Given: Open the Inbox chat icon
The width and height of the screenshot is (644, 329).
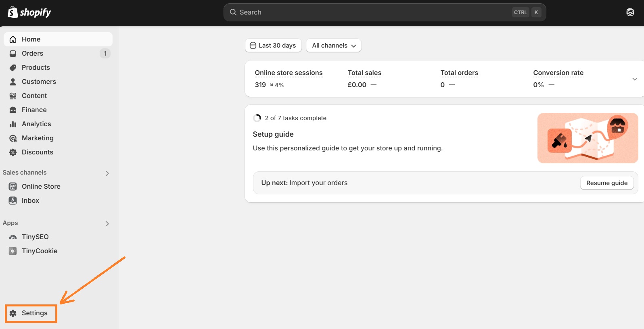Looking at the screenshot, I should click(13, 200).
